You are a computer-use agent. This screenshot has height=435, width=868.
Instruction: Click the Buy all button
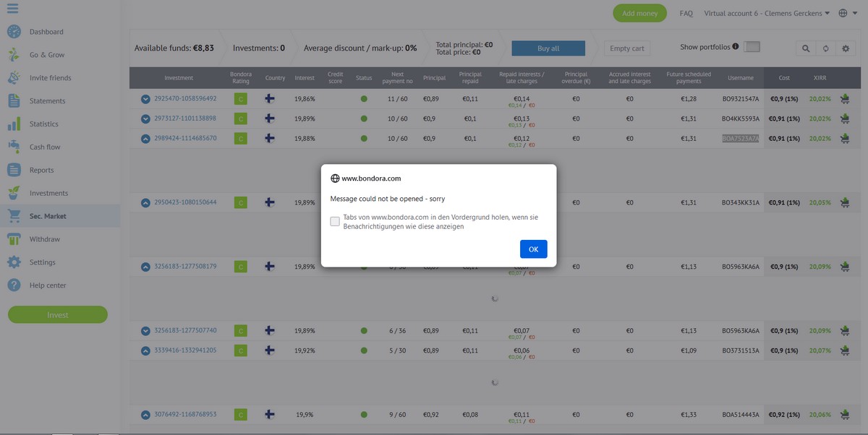click(548, 48)
